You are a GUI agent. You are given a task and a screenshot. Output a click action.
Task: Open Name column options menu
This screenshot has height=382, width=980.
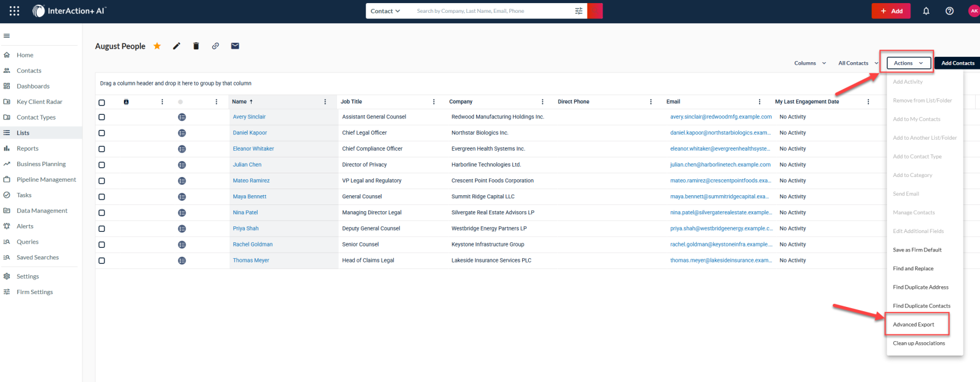(x=325, y=102)
